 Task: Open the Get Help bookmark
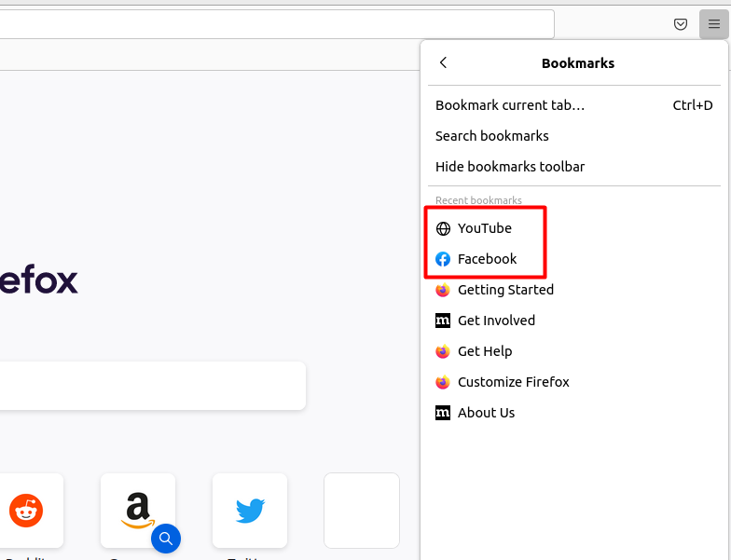[574, 351]
